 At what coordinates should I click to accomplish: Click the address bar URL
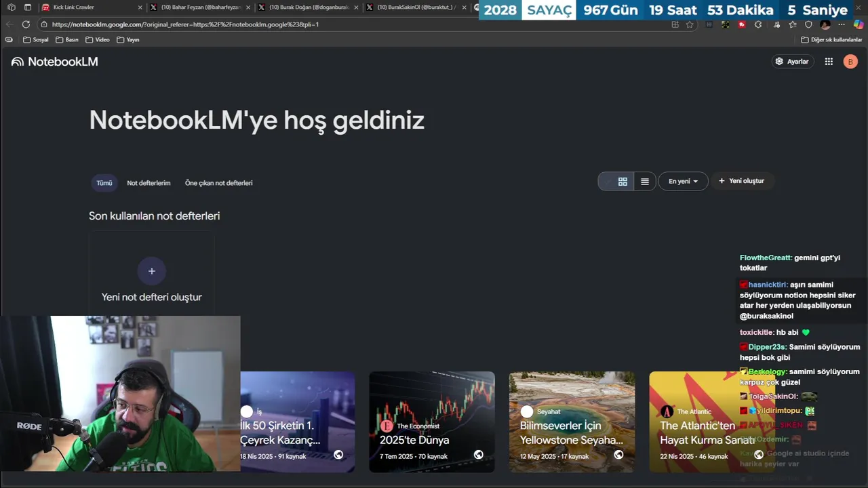pos(185,24)
